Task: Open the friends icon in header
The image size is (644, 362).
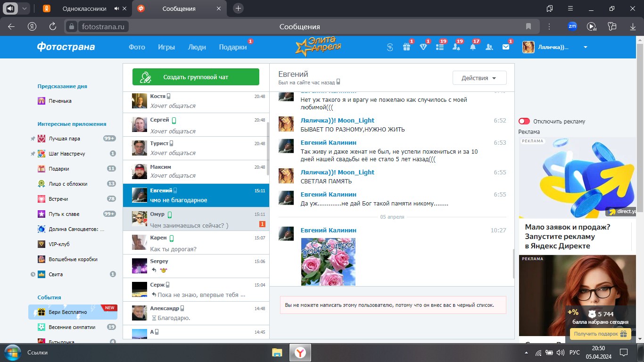Action: click(489, 47)
